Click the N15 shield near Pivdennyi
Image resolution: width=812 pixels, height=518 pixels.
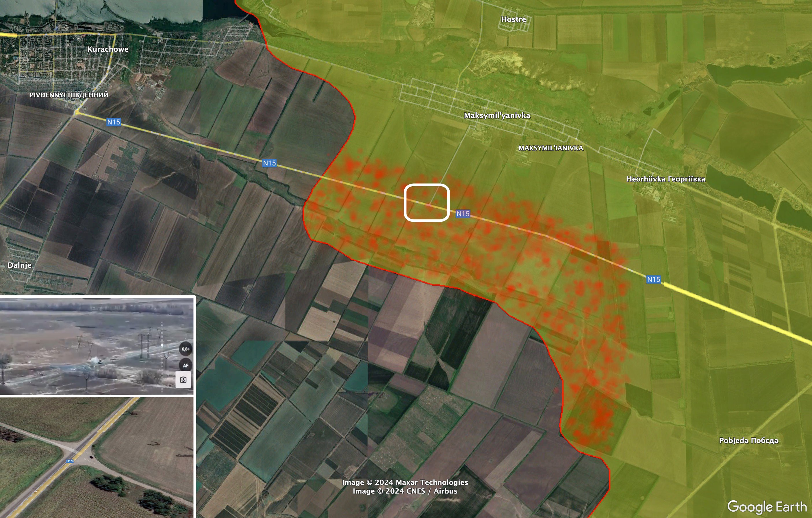114,122
